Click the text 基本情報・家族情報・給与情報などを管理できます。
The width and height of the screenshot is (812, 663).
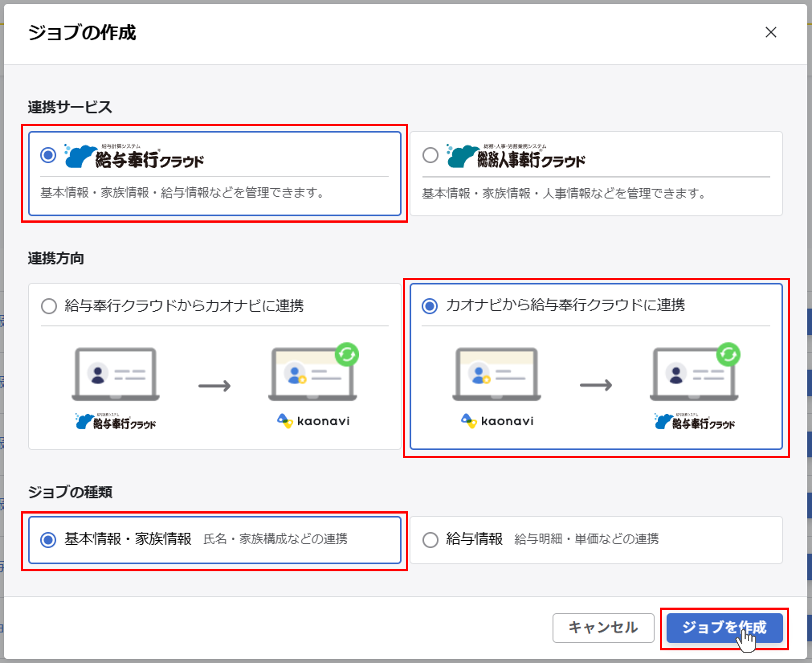pos(183,193)
